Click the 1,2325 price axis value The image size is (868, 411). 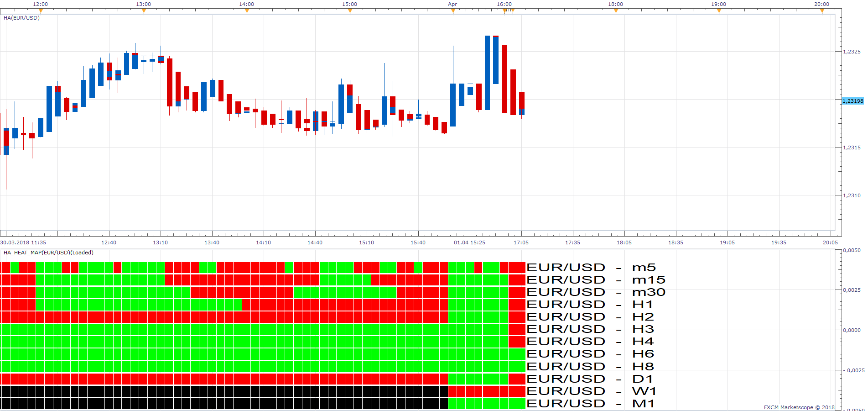tap(852, 52)
